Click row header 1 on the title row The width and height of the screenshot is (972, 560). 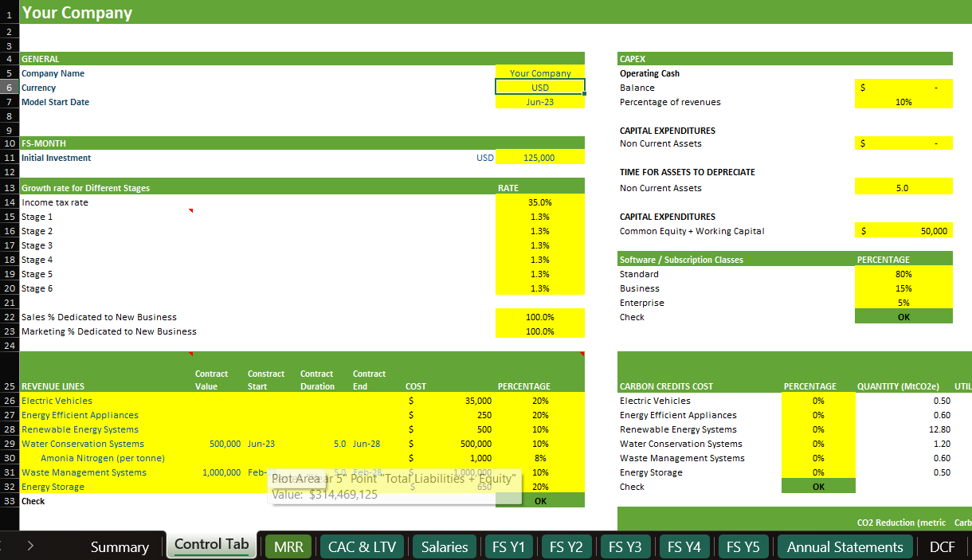click(x=8, y=13)
